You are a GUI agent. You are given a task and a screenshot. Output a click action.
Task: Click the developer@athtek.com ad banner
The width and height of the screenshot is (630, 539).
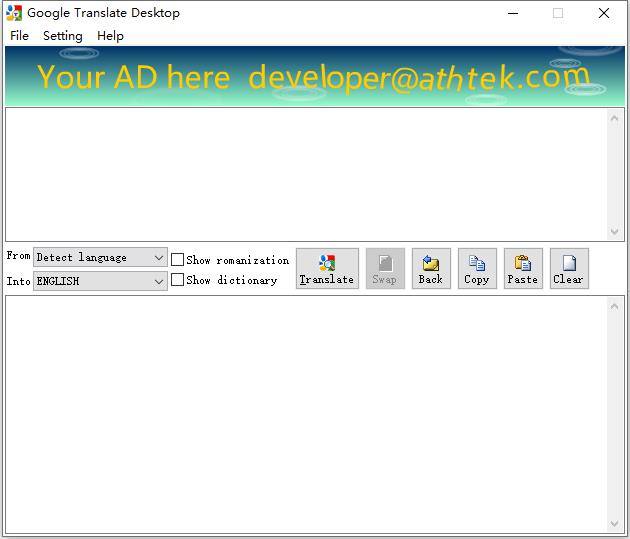pos(314,76)
